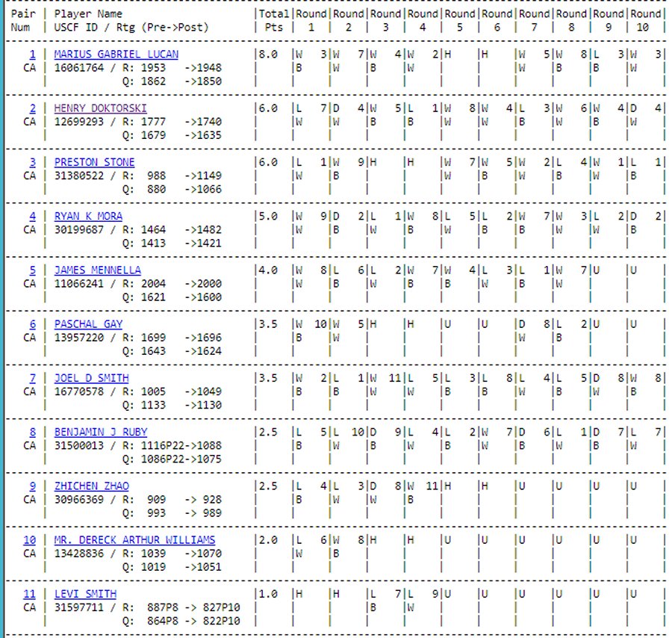Select USCF ID 31597711
Screen dimensions: 672x638
[x=79, y=608]
